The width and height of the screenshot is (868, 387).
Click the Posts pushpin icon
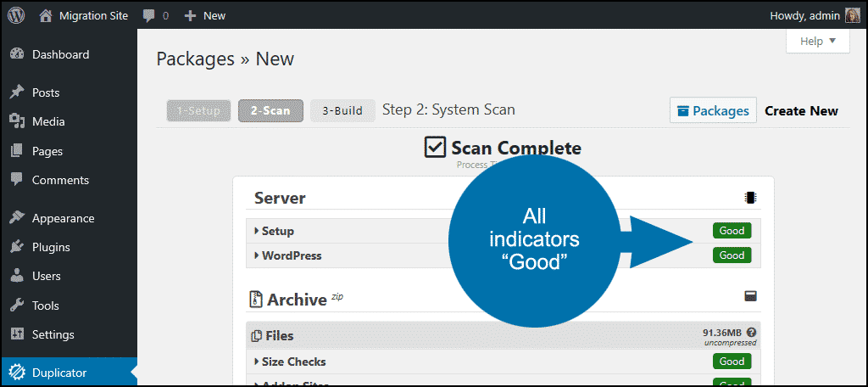(x=17, y=92)
